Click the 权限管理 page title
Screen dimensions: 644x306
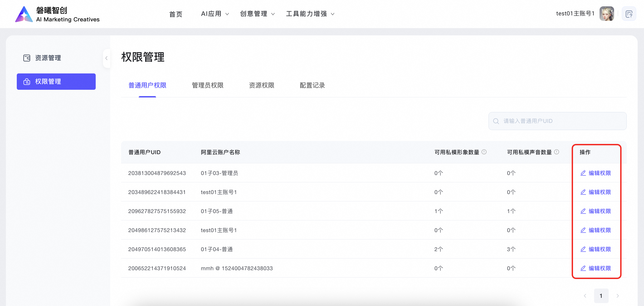(x=143, y=57)
